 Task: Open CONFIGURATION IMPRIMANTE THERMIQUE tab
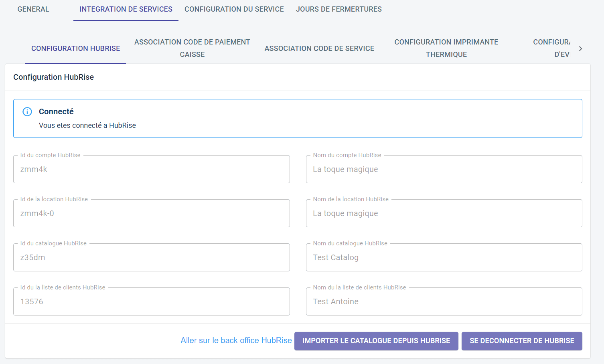(446, 48)
